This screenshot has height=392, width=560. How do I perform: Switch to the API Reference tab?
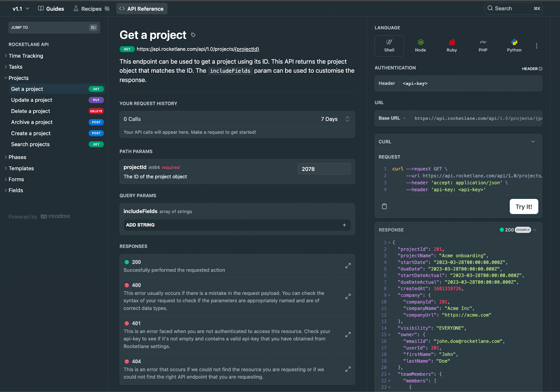(x=141, y=9)
